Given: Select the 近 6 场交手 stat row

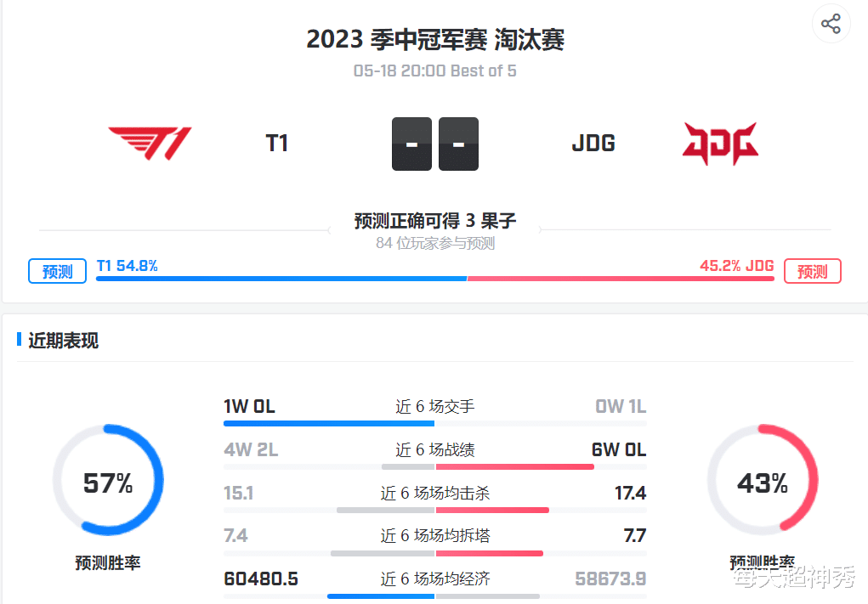Looking at the screenshot, I should point(434,407).
